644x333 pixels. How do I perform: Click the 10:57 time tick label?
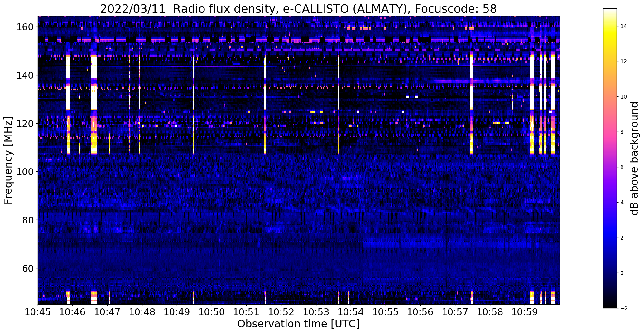pyautogui.click(x=455, y=312)
